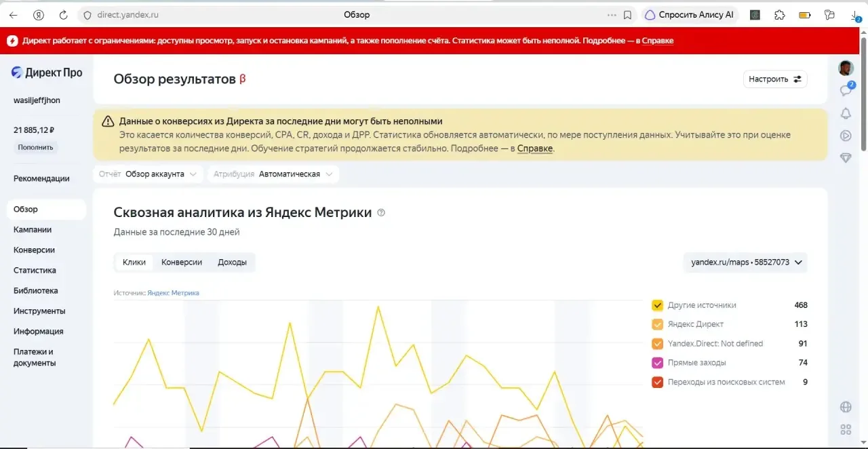Viewport: 868px width, 449px height.
Task: Open the Атрибуция Автоматическая dropdown
Action: tap(273, 174)
